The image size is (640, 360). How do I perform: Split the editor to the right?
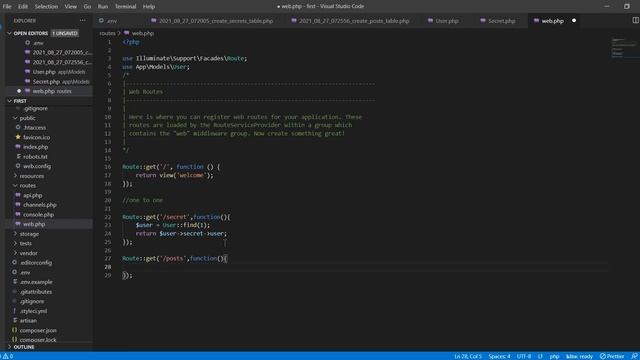pos(635,20)
